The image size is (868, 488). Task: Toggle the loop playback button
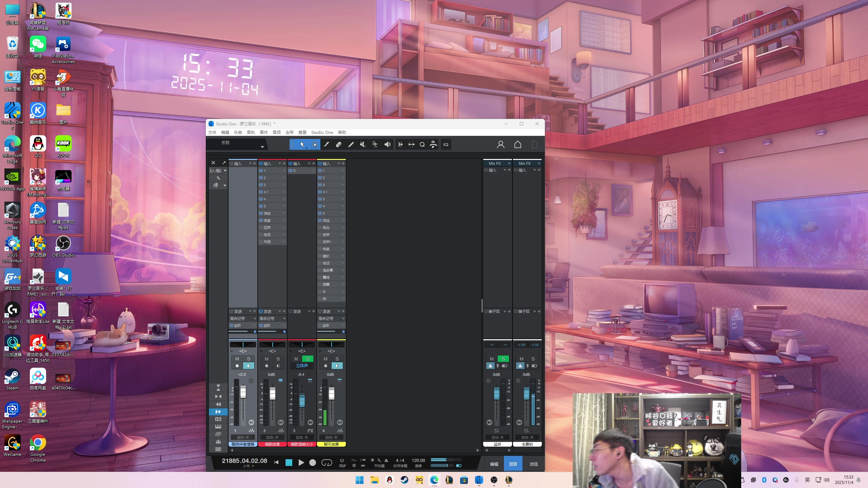(327, 463)
